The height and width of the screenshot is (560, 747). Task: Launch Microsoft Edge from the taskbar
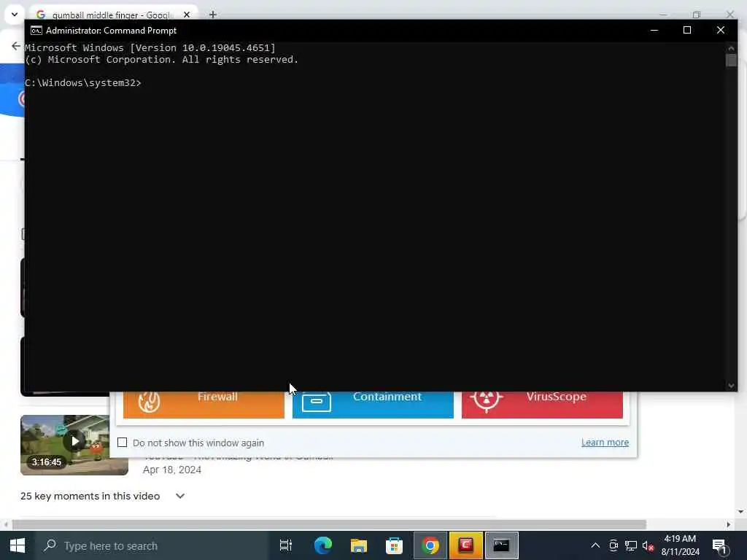click(322, 545)
